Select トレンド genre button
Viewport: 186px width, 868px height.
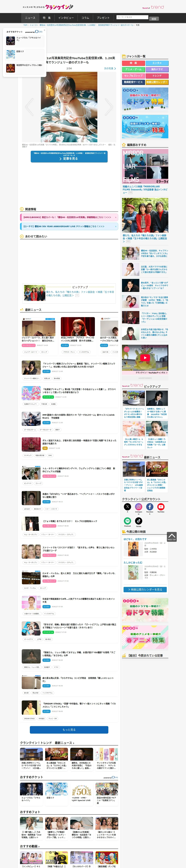coord(157,76)
